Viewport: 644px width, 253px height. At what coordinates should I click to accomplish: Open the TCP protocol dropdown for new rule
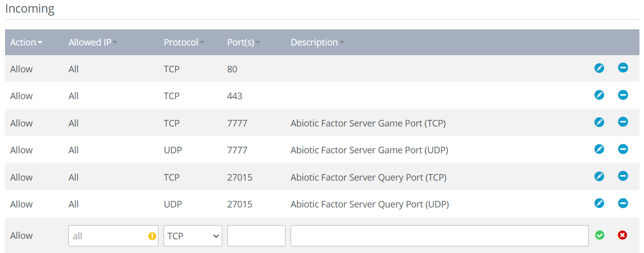pyautogui.click(x=193, y=236)
